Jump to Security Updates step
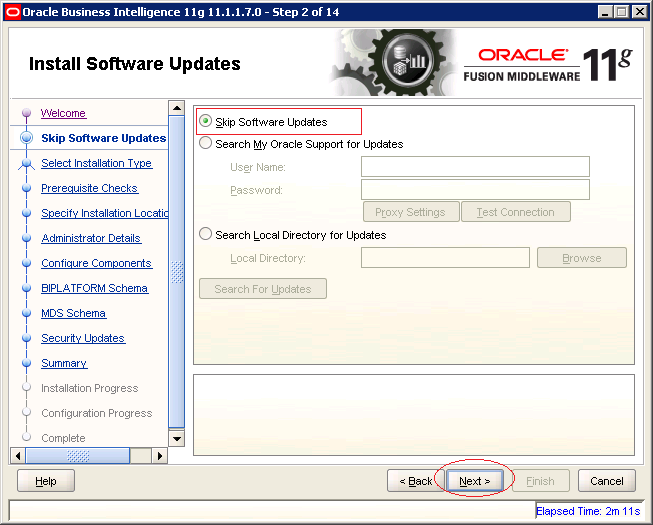 (83, 338)
